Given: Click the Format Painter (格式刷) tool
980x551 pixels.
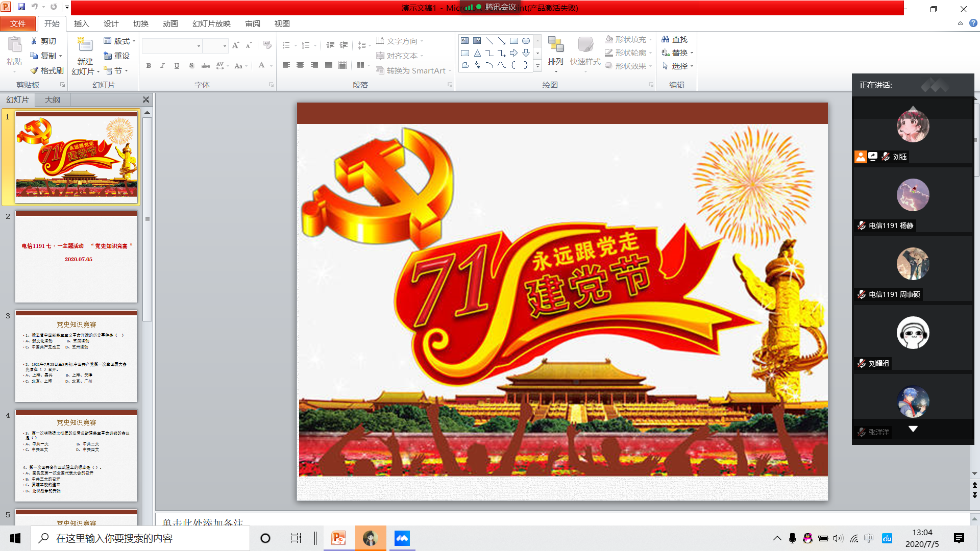Looking at the screenshot, I should [x=46, y=70].
